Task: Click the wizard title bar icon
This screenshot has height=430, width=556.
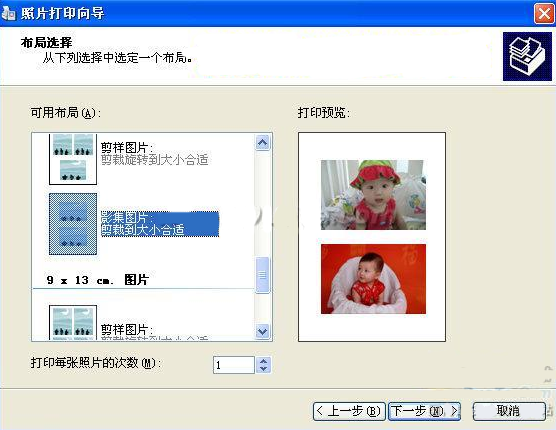Action: pyautogui.click(x=9, y=13)
